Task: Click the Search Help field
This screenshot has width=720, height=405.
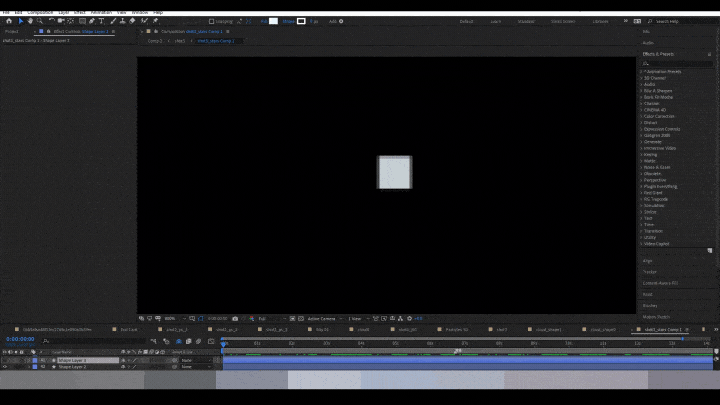Action: (683, 21)
